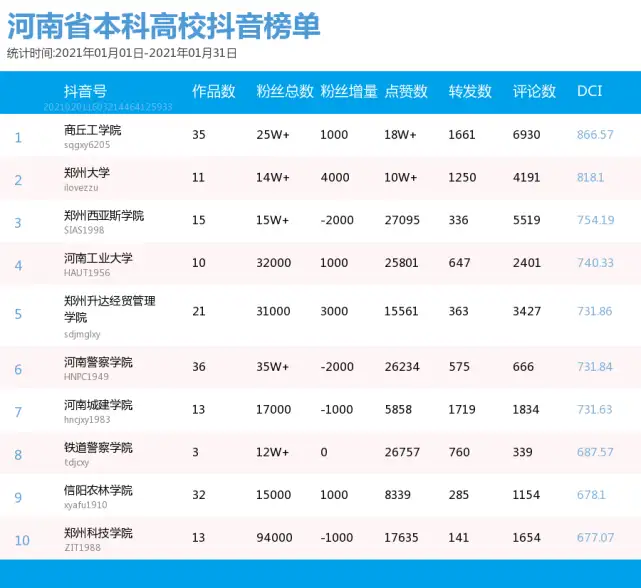Click the 粉丝总数 column header
Screen dimensions: 641x588
285,91
